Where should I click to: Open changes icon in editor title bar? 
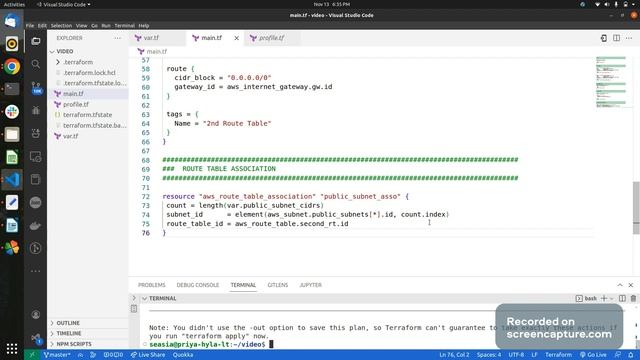604,38
